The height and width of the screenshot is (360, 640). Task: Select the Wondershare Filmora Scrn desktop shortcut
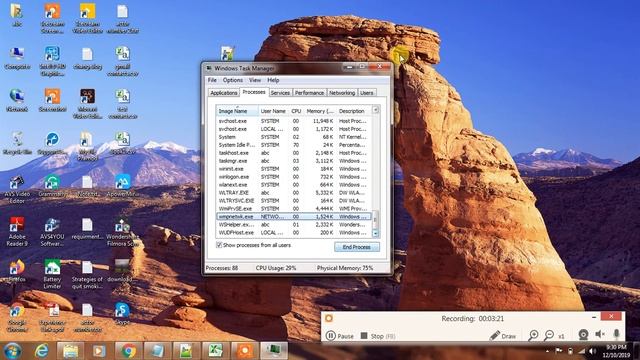[122, 232]
